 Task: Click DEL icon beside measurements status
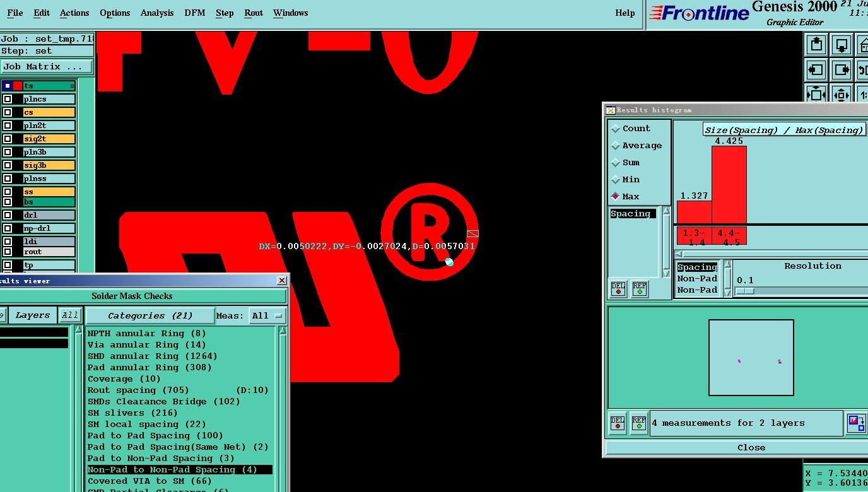click(x=618, y=423)
